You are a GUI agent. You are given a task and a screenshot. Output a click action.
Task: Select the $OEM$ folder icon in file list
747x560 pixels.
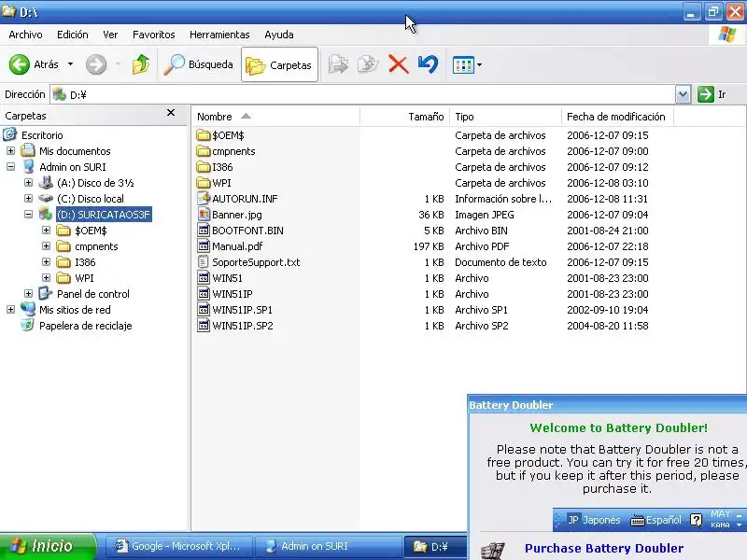coord(204,135)
